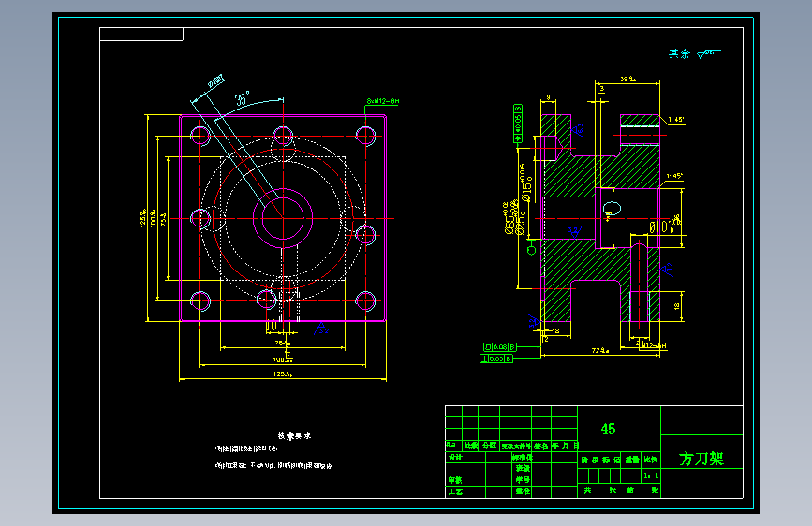
Task: Select the 6.3 surface roughness symbol in section
Action: pos(578,129)
